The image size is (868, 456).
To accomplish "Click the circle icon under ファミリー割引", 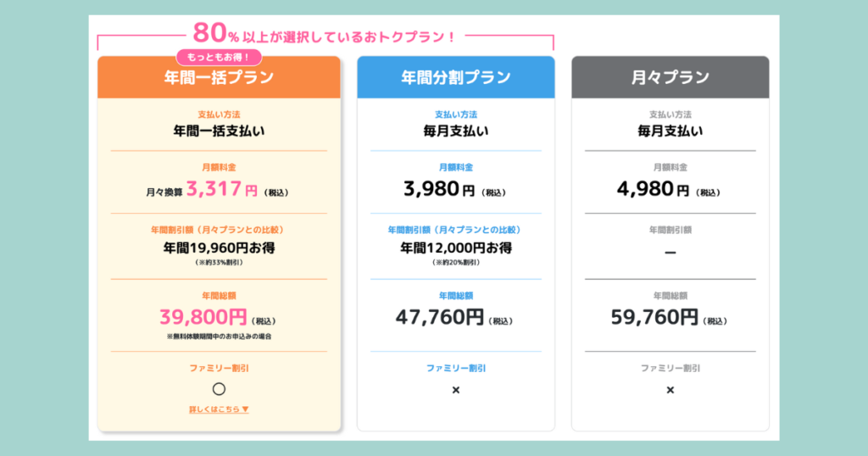I will [219, 389].
